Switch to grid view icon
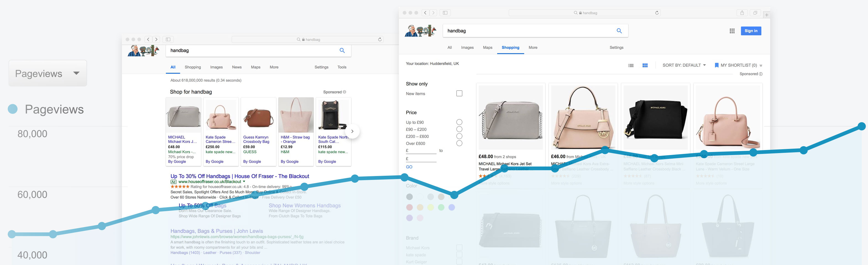 tap(645, 65)
